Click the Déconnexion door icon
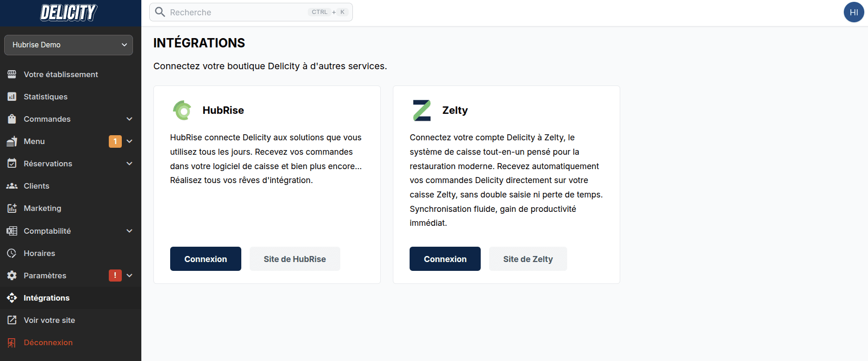The width and height of the screenshot is (868, 361). [x=12, y=342]
